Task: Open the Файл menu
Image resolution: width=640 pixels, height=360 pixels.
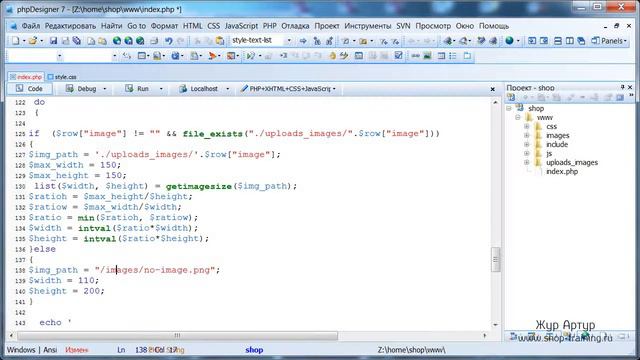Action: (x=31, y=26)
